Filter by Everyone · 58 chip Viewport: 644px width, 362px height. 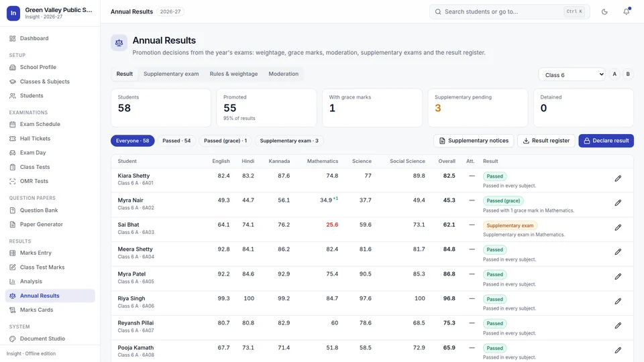click(132, 141)
